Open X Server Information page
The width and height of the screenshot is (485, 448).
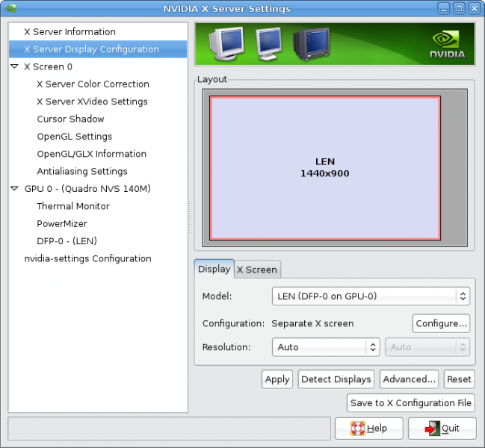(70, 31)
